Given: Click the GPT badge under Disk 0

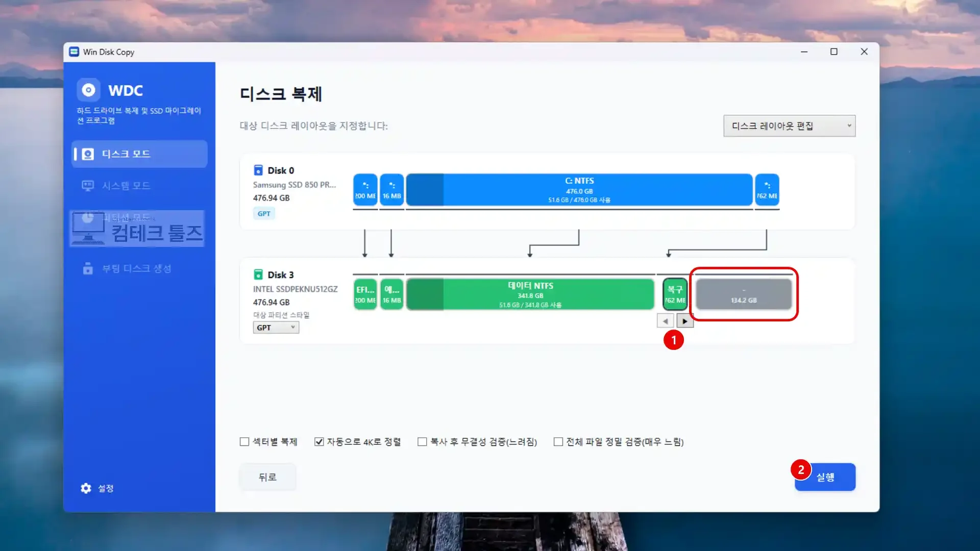Looking at the screenshot, I should [x=264, y=214].
